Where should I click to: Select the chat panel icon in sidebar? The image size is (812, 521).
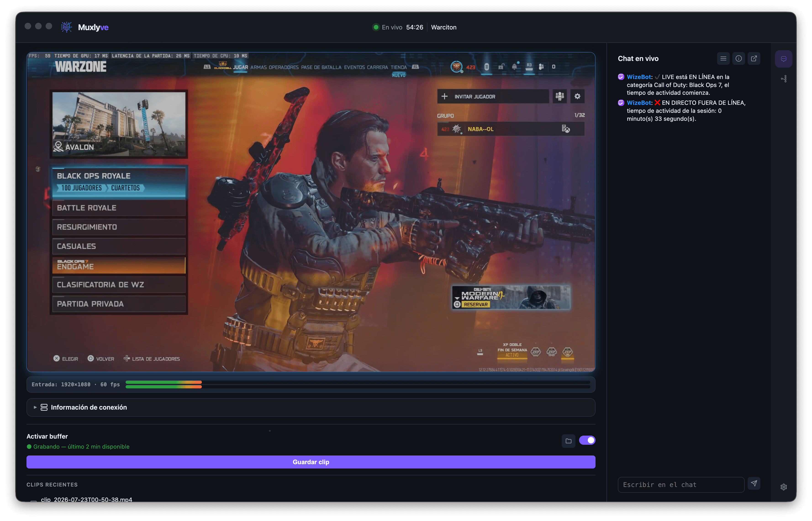point(783,59)
